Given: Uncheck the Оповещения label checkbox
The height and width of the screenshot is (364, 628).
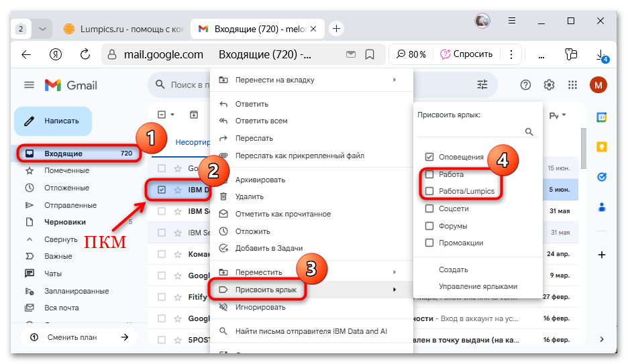Looking at the screenshot, I should tap(429, 157).
